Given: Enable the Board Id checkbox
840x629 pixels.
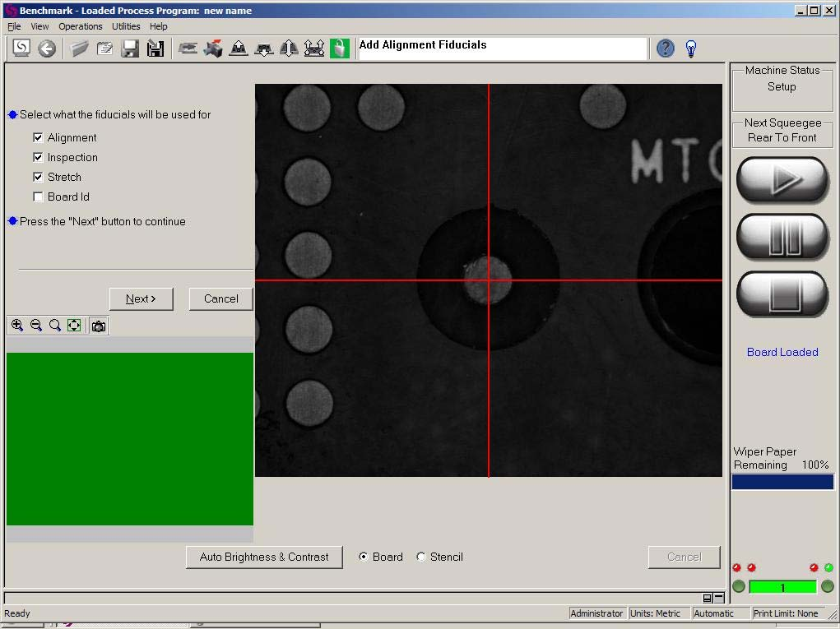Looking at the screenshot, I should point(38,197).
